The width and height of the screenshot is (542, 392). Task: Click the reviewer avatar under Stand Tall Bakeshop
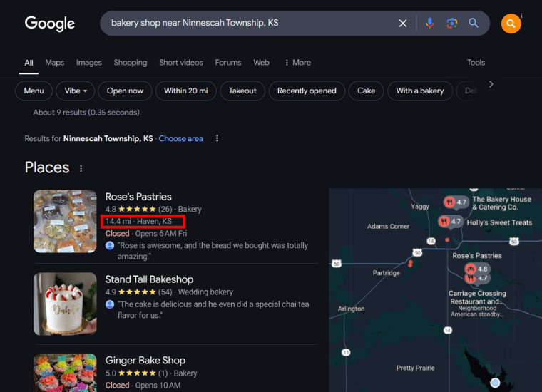110,304
